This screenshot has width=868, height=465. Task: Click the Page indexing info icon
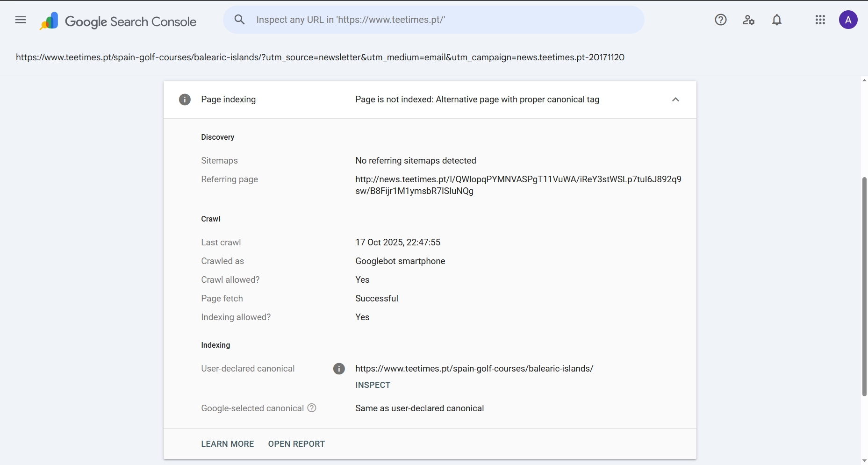185,100
